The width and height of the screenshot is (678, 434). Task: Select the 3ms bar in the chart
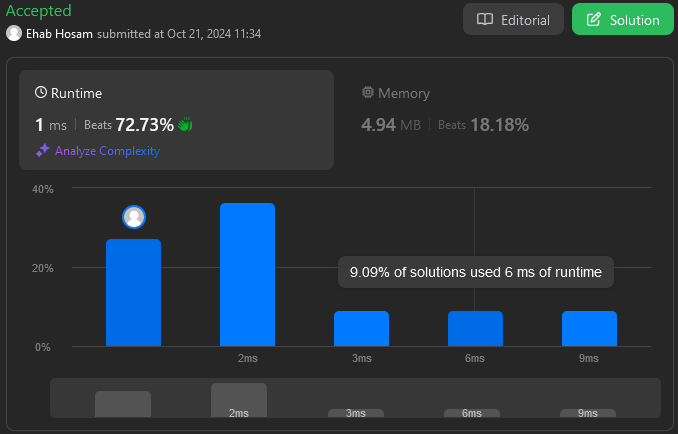coord(361,328)
